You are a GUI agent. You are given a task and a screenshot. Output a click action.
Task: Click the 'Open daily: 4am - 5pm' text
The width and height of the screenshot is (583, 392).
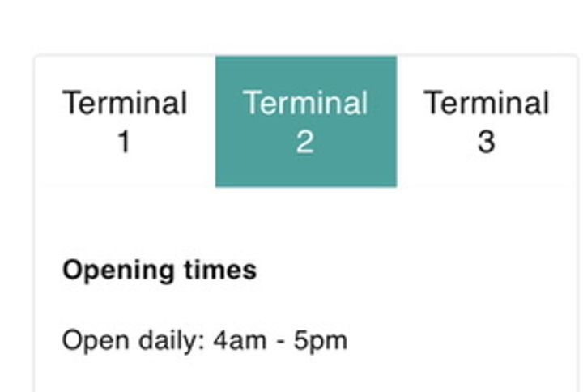[205, 340]
